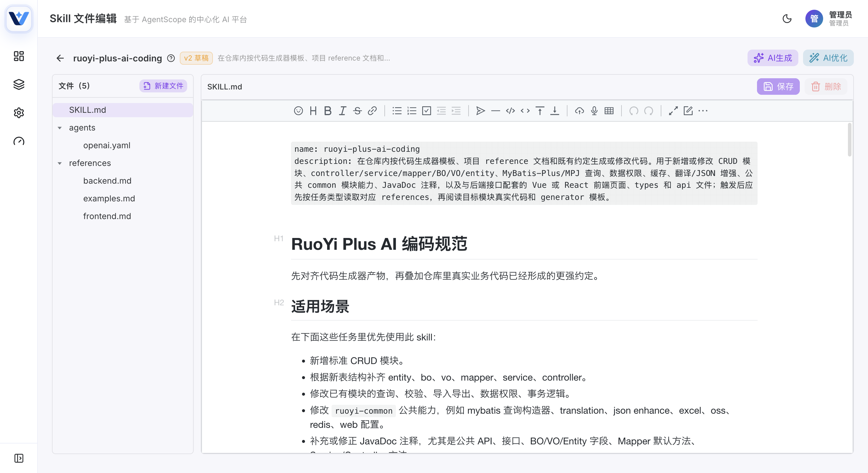The width and height of the screenshot is (868, 473).
Task: Toggle bold formatting in the editor toolbar
Action: pyautogui.click(x=327, y=111)
